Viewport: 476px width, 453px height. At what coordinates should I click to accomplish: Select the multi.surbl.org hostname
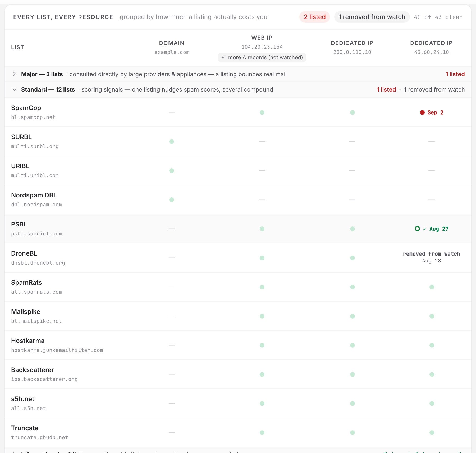click(x=35, y=146)
